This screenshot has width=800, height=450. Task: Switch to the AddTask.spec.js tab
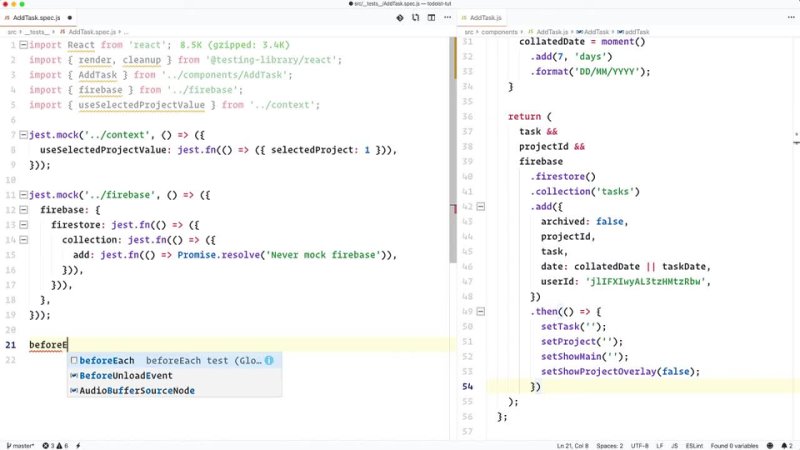(37, 18)
